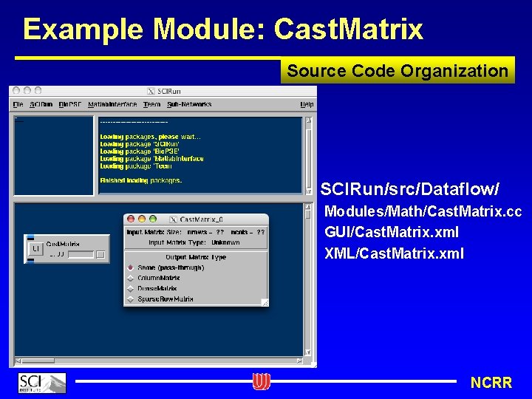Click the CastMatrix module's input port
Viewport: 532px width, 399px height.
click(30, 237)
